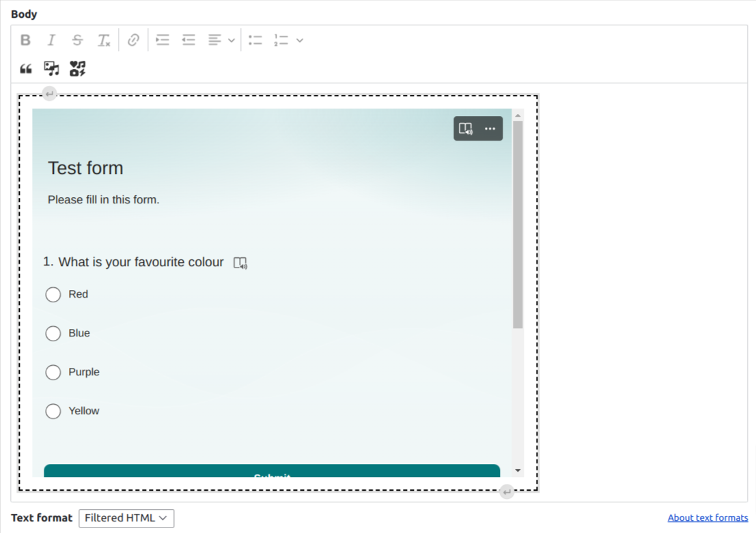
Task: Open the About text formats link
Action: point(708,517)
